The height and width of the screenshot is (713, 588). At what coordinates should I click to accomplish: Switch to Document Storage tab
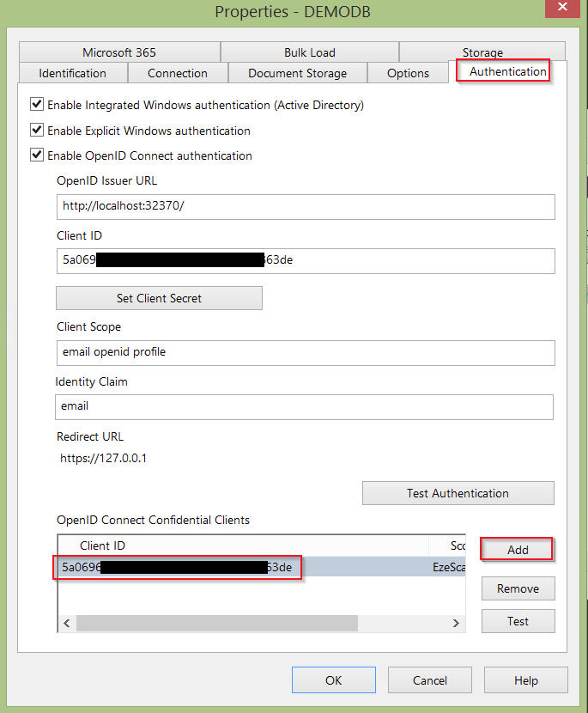tap(297, 73)
